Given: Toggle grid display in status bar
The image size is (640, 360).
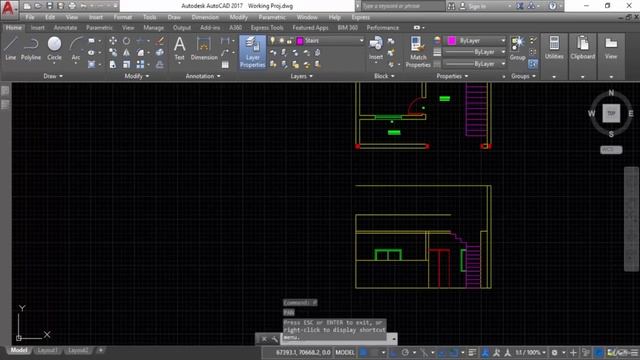Looking at the screenshot, I should (363, 352).
